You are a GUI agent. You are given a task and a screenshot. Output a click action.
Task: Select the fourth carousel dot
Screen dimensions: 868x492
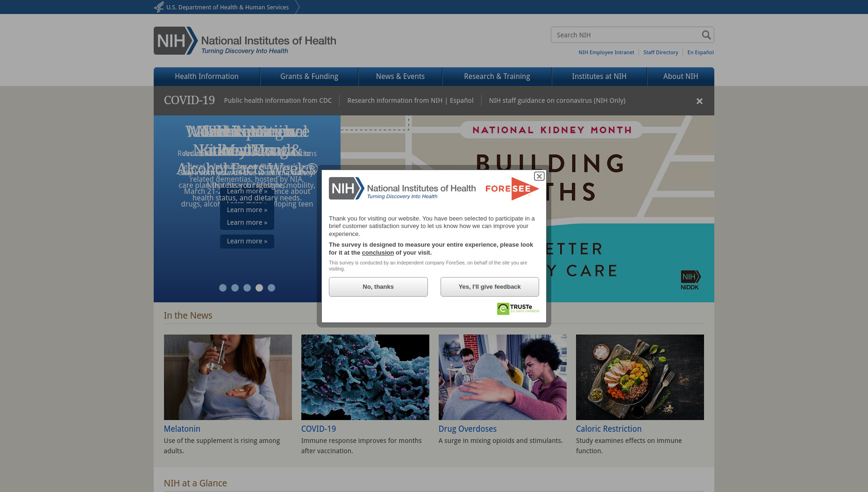click(x=259, y=288)
